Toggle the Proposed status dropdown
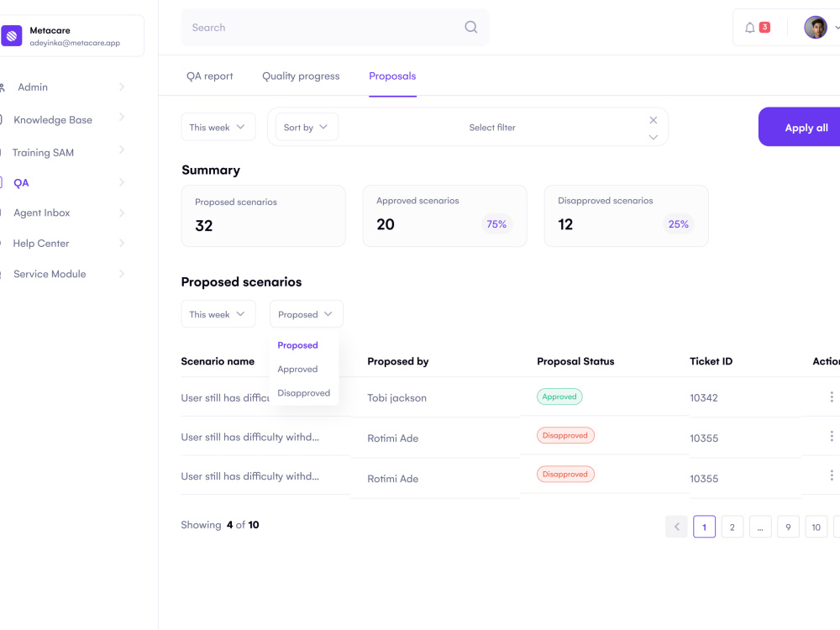The width and height of the screenshot is (840, 630). pyautogui.click(x=306, y=314)
